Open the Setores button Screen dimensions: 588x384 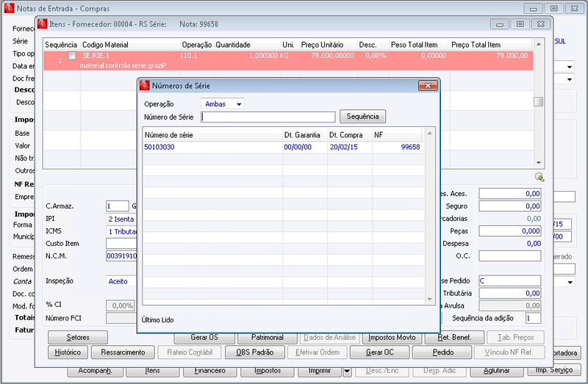coord(78,338)
